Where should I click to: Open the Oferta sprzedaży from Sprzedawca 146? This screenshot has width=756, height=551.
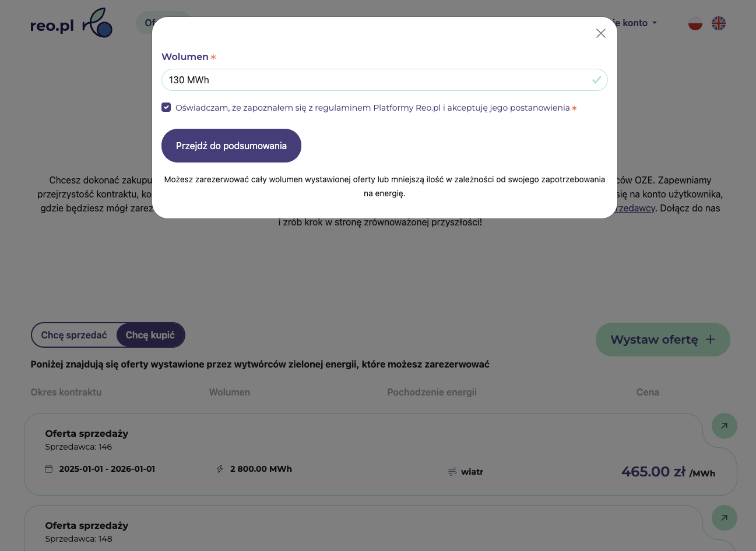click(87, 433)
